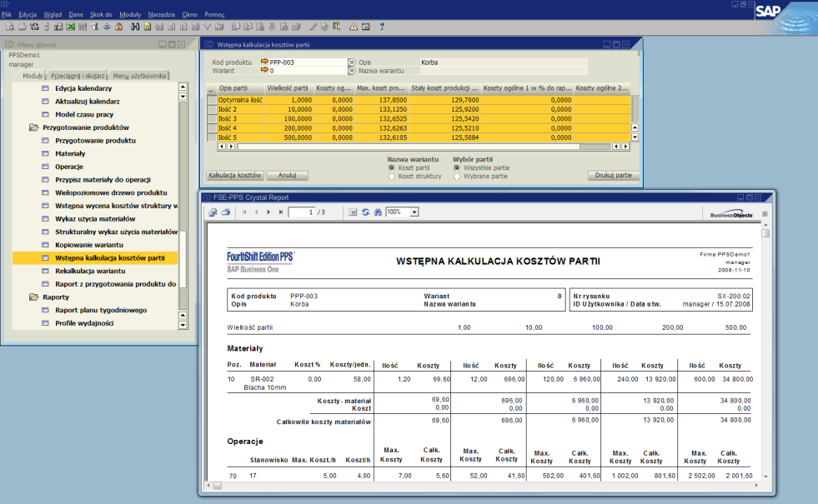Switch to Menu użytkownika tab
The width and height of the screenshot is (818, 504).
(139, 76)
